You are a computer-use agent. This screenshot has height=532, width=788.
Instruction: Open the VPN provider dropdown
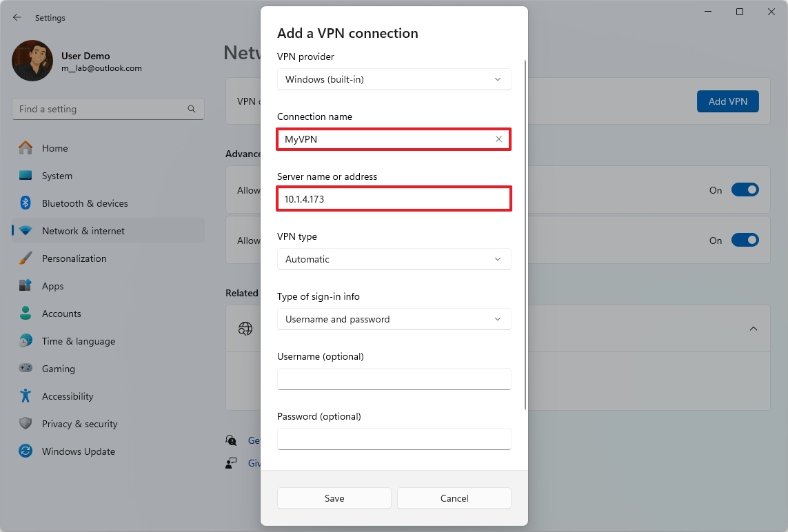coord(394,79)
